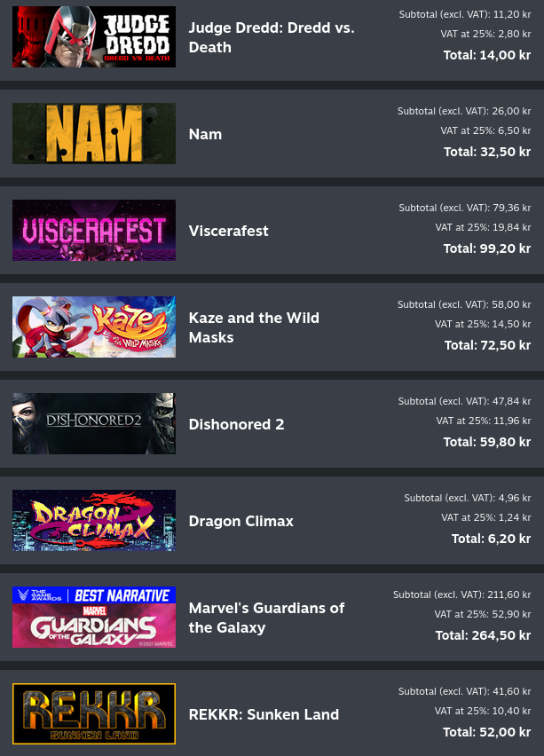Viewport: 544px width, 756px height.
Task: Open the Judge Dredd game banner image
Action: (x=94, y=36)
